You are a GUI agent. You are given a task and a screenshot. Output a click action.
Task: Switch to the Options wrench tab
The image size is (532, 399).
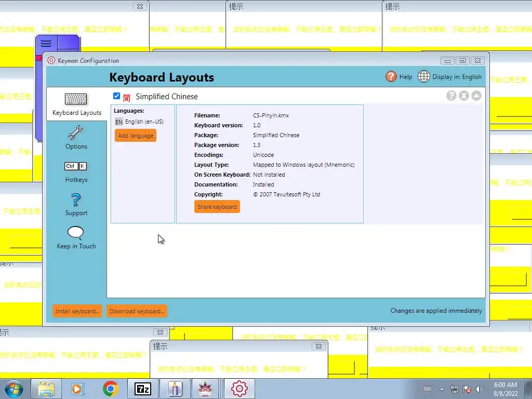coord(76,138)
